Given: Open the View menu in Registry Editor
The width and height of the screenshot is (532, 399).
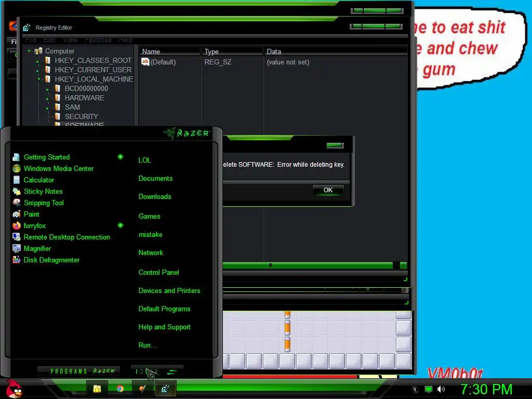Looking at the screenshot, I should click(x=70, y=39).
